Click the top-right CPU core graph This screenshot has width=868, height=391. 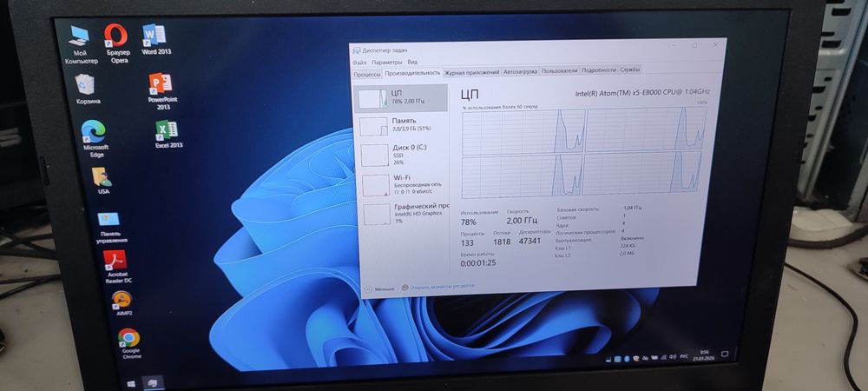click(647, 129)
